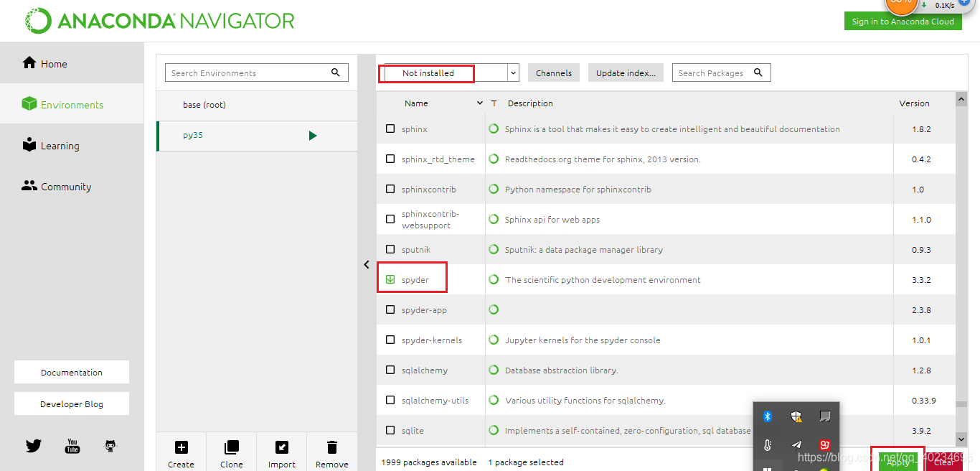Select the base (root) environment
This screenshot has width=980, height=471.
257,105
